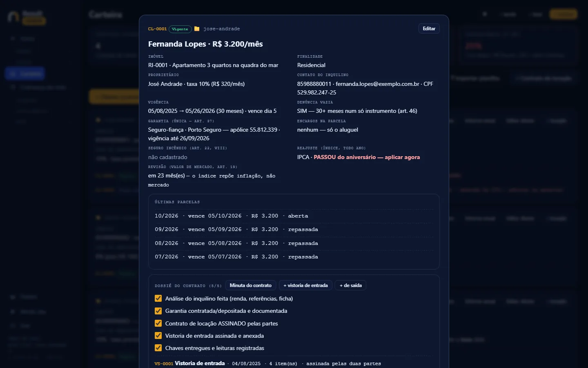Screen dimensions: 588x368
Task: Uncheck Análise do inquilino feita
Action: click(x=158, y=298)
